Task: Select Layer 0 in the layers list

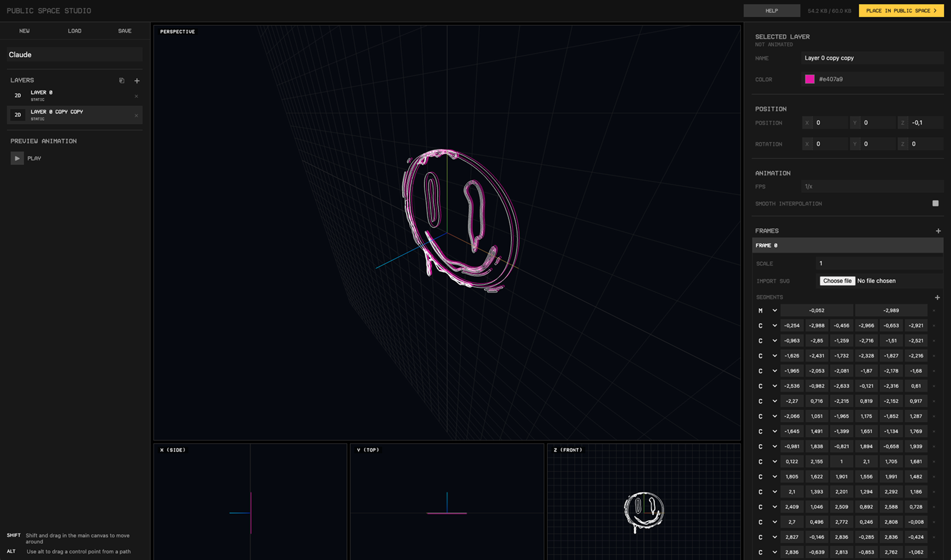Action: (71, 96)
